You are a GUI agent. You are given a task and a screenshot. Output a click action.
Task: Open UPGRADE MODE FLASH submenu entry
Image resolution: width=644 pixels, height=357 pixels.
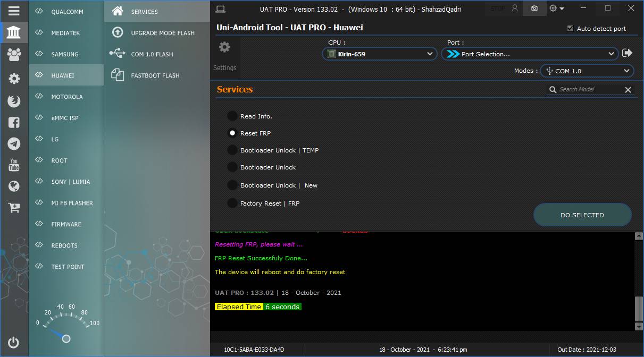tap(157, 33)
